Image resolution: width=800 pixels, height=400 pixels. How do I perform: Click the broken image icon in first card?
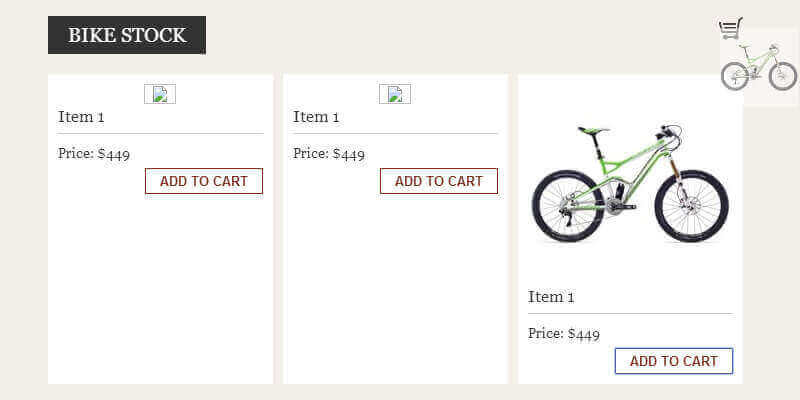(160, 94)
